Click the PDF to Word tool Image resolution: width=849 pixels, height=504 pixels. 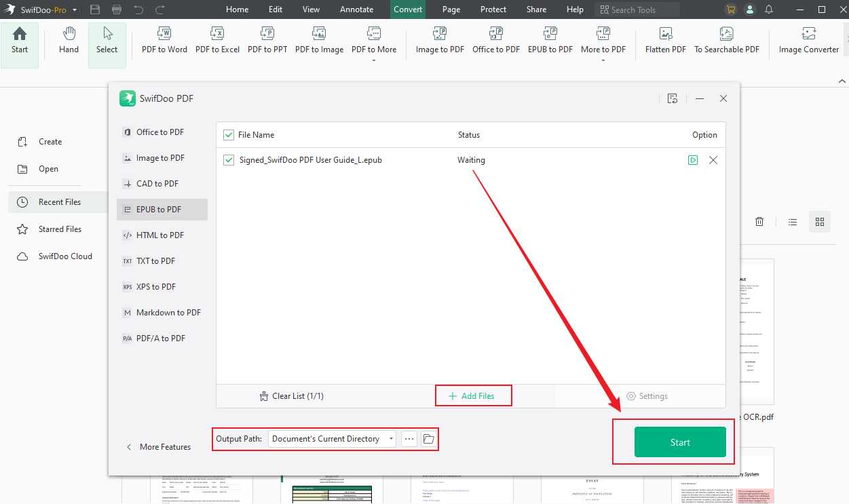pyautogui.click(x=164, y=41)
